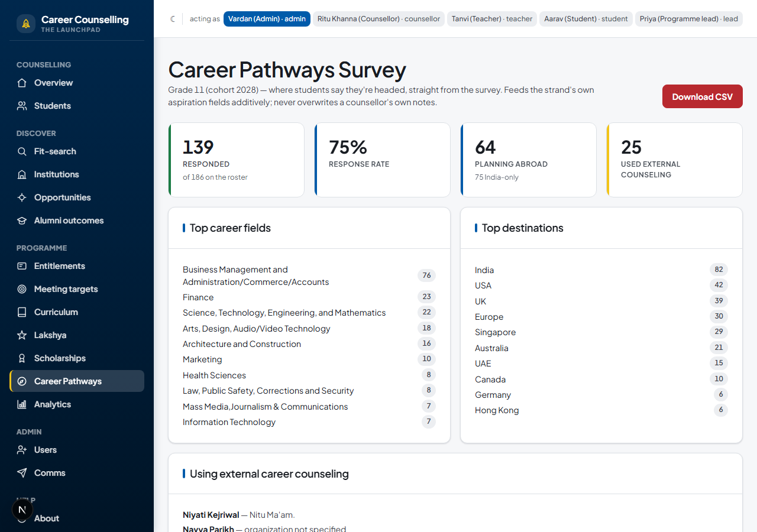Click the Users add-person icon

22,450
